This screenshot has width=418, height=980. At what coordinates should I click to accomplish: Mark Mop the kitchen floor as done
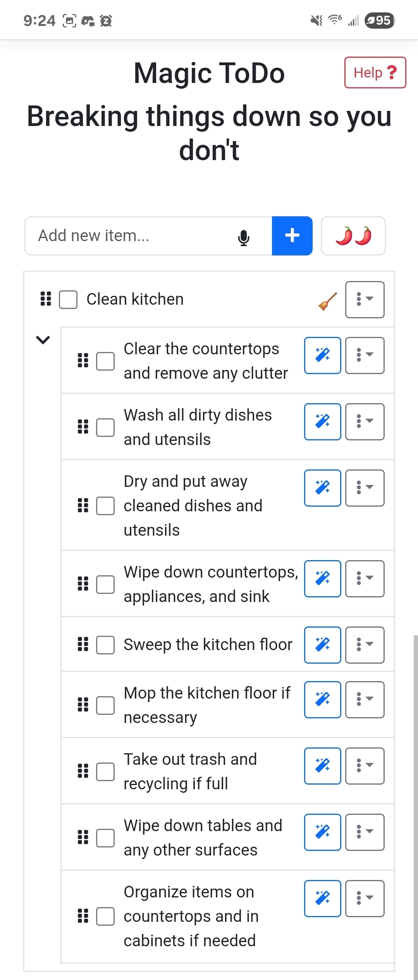coord(105,705)
